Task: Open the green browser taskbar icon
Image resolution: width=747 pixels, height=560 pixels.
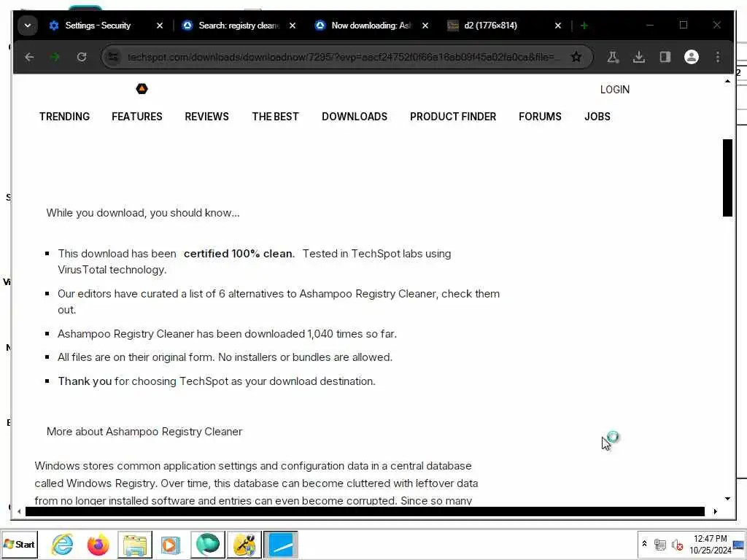Action: tap(208, 544)
